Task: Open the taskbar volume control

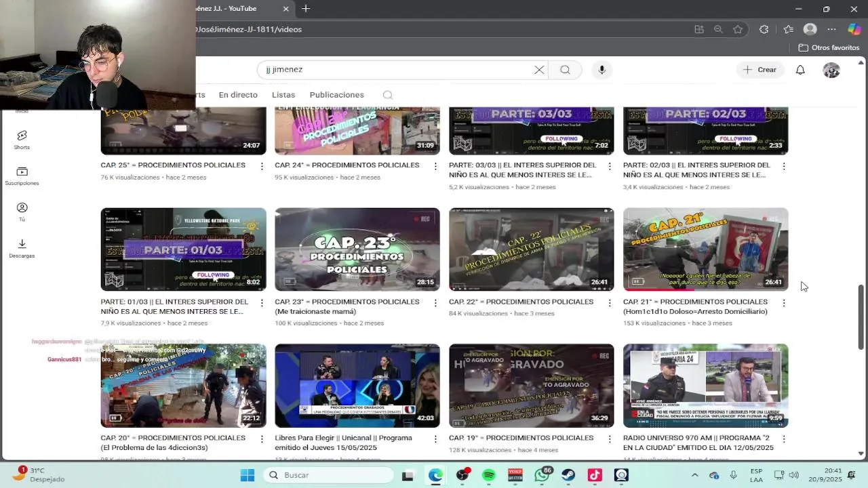Action: [793, 475]
